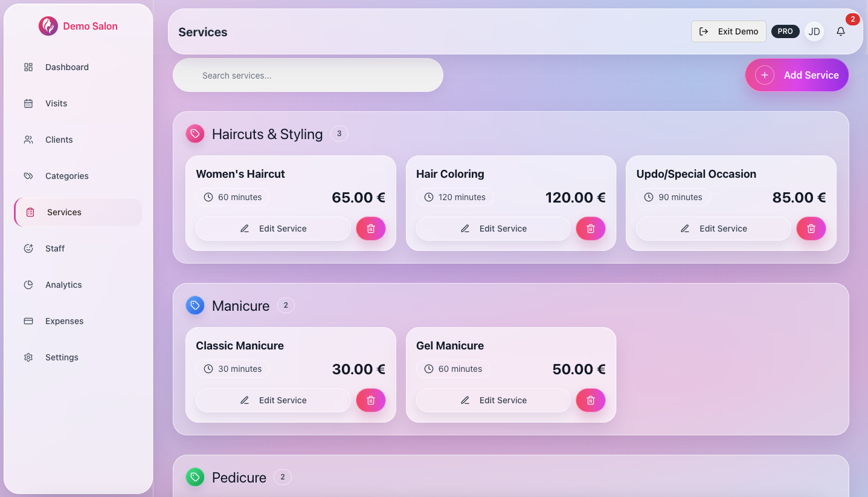Go to the Expenses page
Screen dimensions: 868x497
pyautogui.click(x=78, y=321)
